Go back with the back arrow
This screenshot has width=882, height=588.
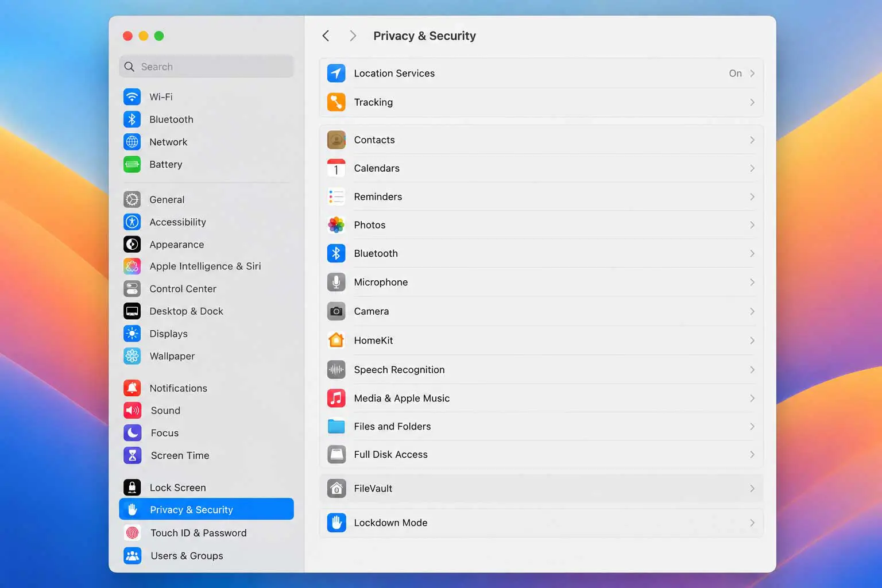click(x=326, y=36)
